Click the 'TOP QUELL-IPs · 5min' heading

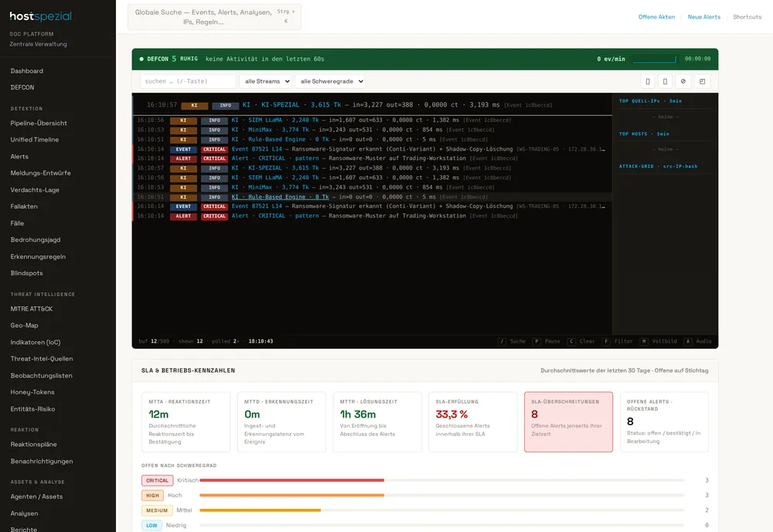tap(650, 101)
